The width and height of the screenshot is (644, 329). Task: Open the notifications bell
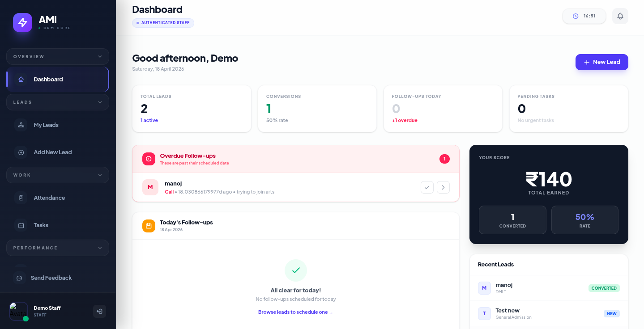coord(620,16)
